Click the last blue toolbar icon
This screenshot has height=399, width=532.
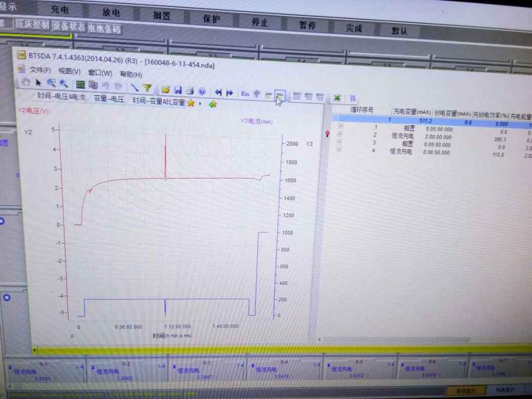point(353,98)
